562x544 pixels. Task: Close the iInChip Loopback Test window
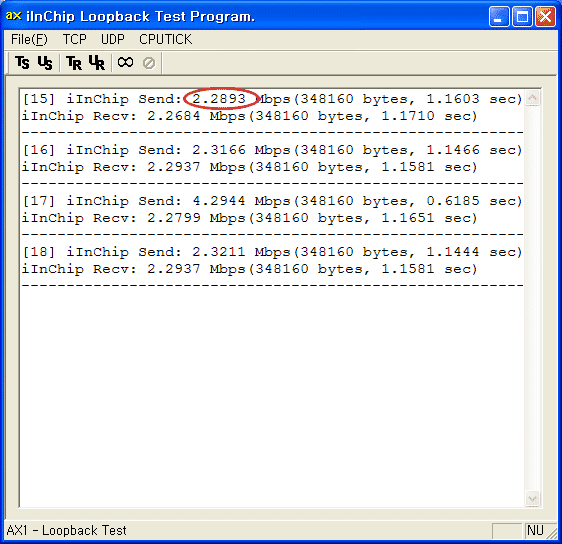point(545,16)
